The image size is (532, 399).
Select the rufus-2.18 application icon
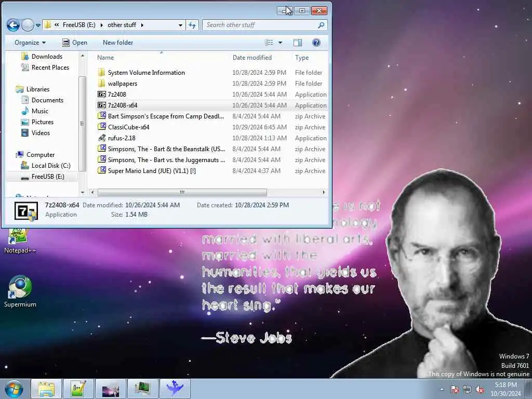(102, 138)
